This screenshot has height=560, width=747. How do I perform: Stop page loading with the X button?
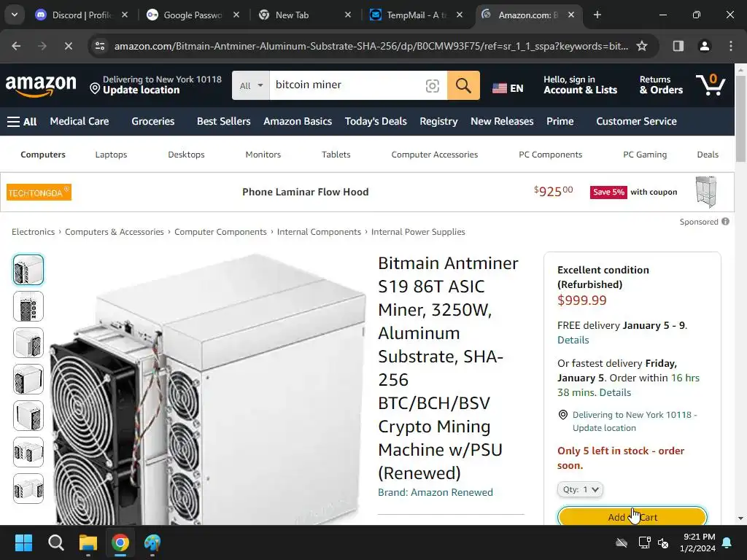pos(68,46)
